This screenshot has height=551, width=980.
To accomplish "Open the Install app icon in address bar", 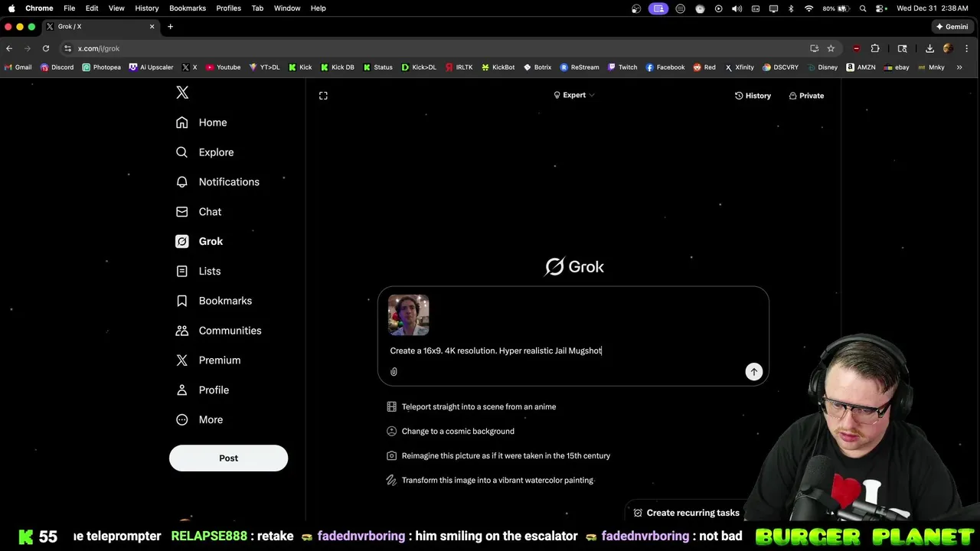I will 814,48.
